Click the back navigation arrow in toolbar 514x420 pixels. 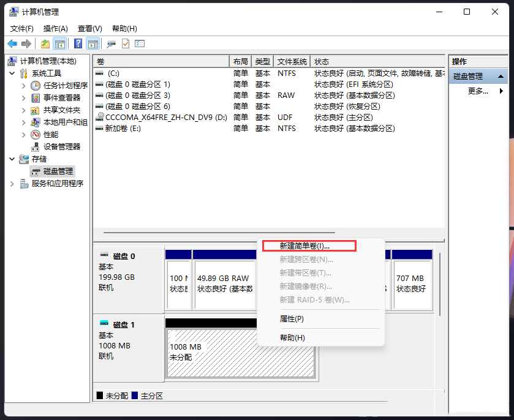click(12, 43)
